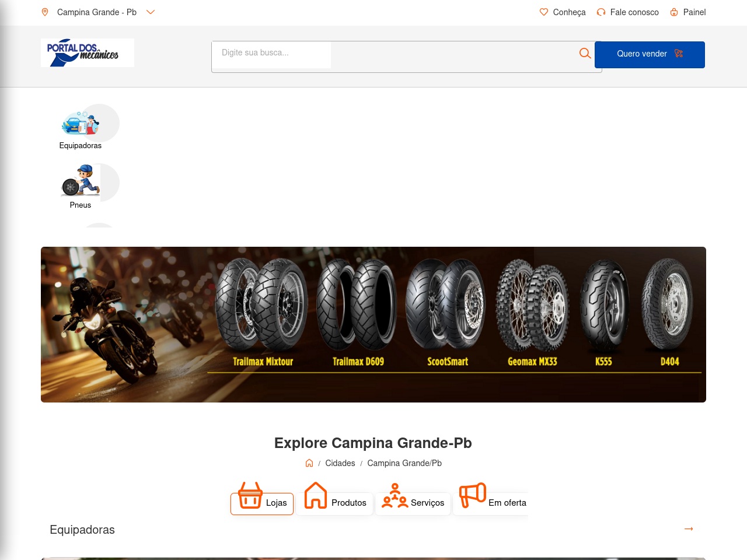Image resolution: width=747 pixels, height=560 pixels.
Task: Click the Pneus category label
Action: (x=81, y=205)
